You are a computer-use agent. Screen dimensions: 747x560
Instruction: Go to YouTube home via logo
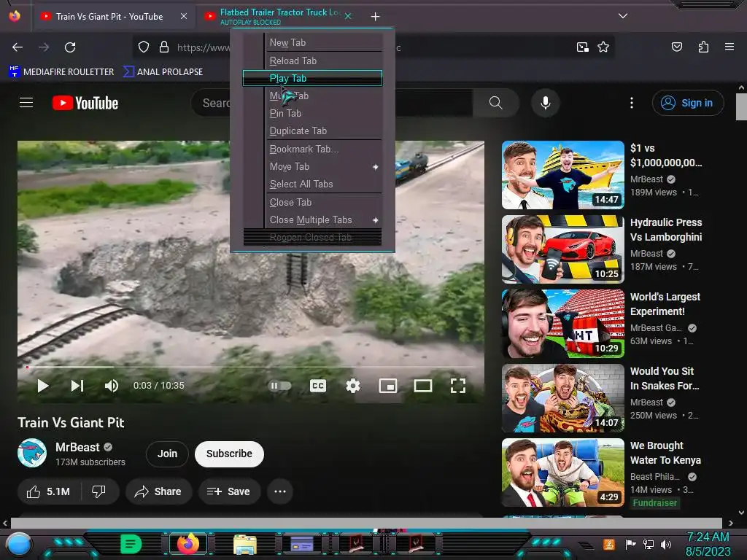(85, 103)
